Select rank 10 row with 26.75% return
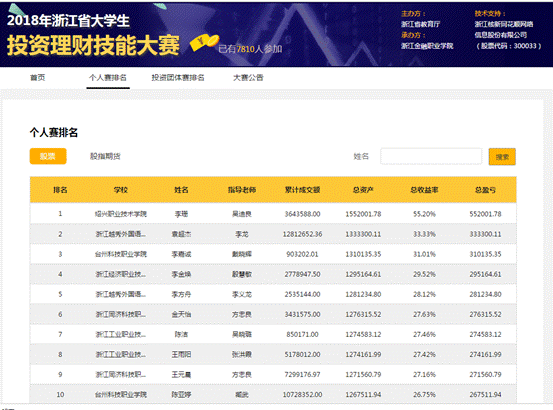The height and width of the screenshot is (410, 553). pyautogui.click(x=273, y=394)
